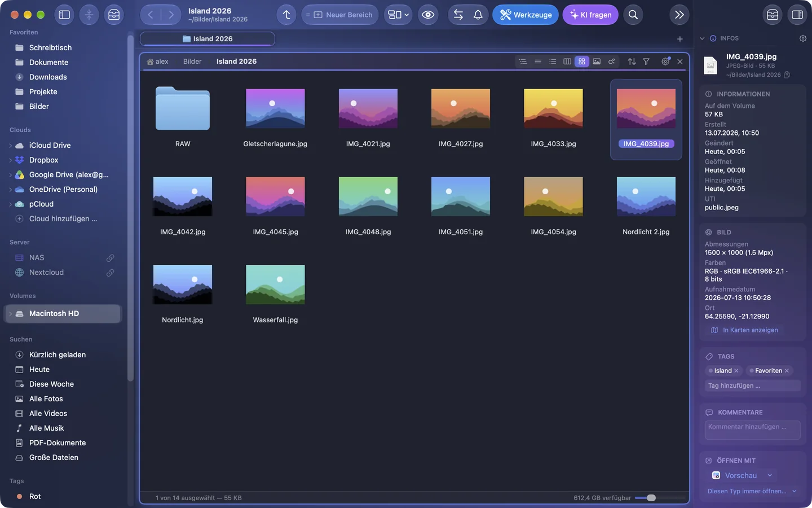
Task: Switch to the gallery image view
Action: point(597,62)
